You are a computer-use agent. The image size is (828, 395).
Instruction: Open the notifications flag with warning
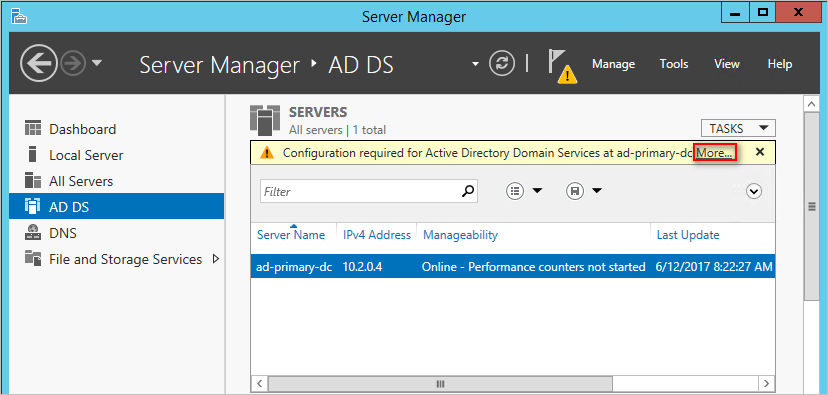pyautogui.click(x=562, y=66)
